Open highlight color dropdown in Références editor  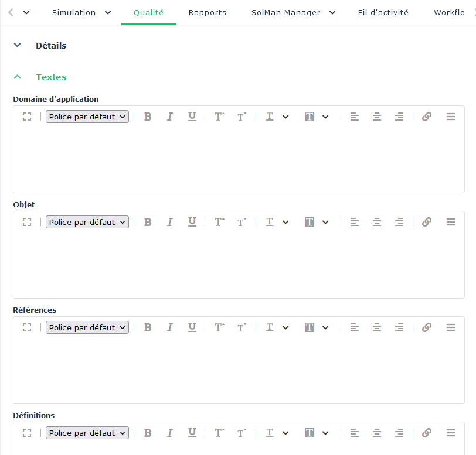(x=325, y=327)
